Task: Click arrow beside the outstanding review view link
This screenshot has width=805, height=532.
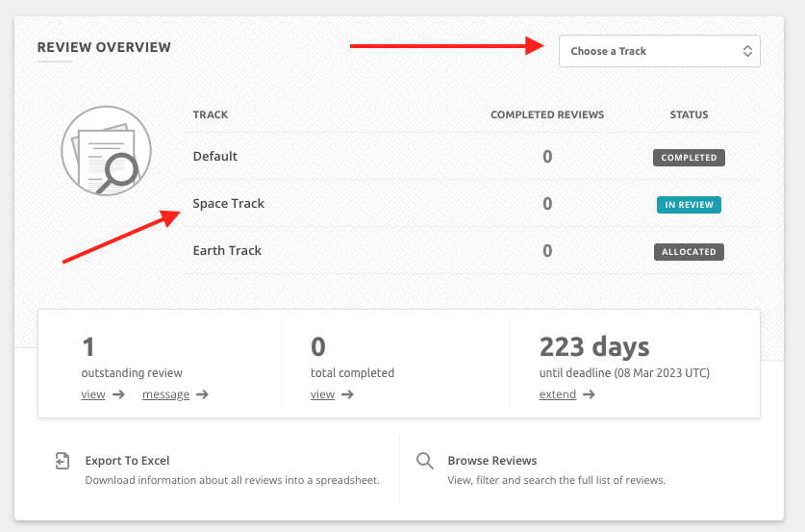Action: (x=118, y=394)
